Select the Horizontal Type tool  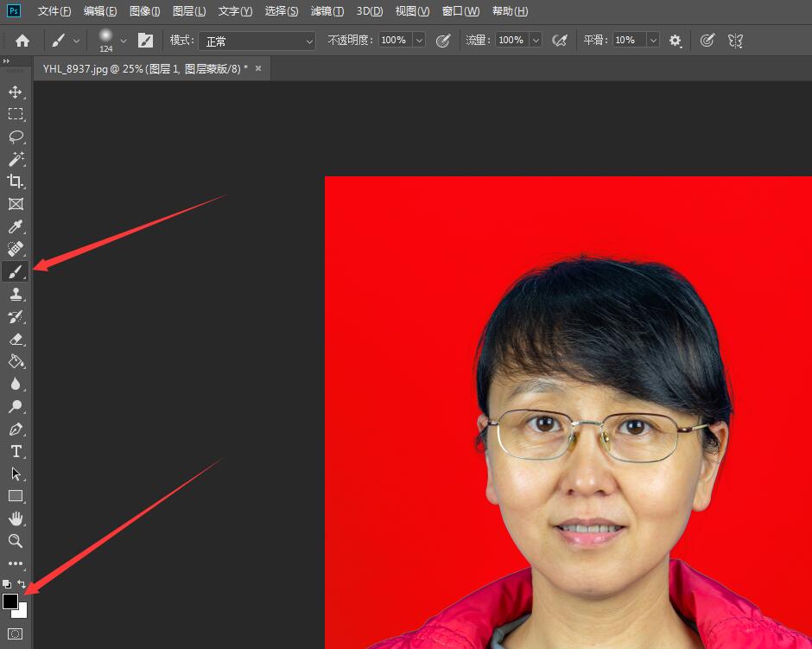pyautogui.click(x=15, y=451)
